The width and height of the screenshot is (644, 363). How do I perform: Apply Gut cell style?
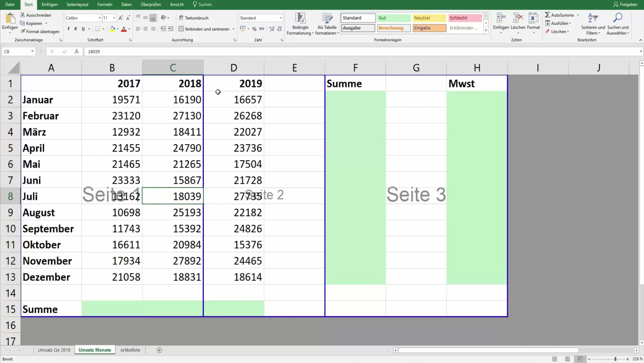click(394, 18)
